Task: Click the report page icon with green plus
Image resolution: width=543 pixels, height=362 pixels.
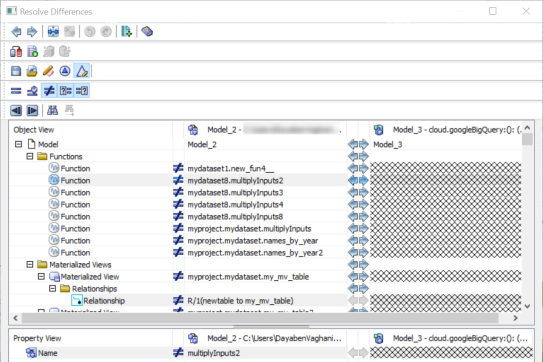Action: click(x=126, y=32)
